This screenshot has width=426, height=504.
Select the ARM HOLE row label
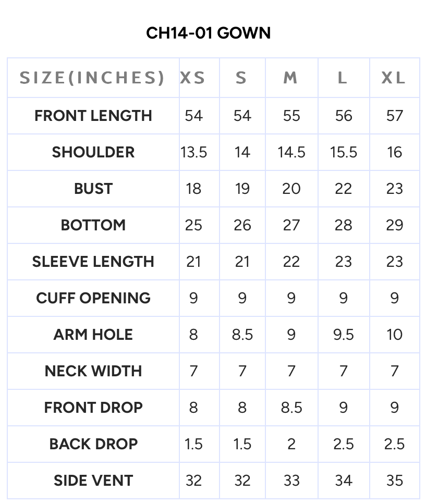coord(93,335)
